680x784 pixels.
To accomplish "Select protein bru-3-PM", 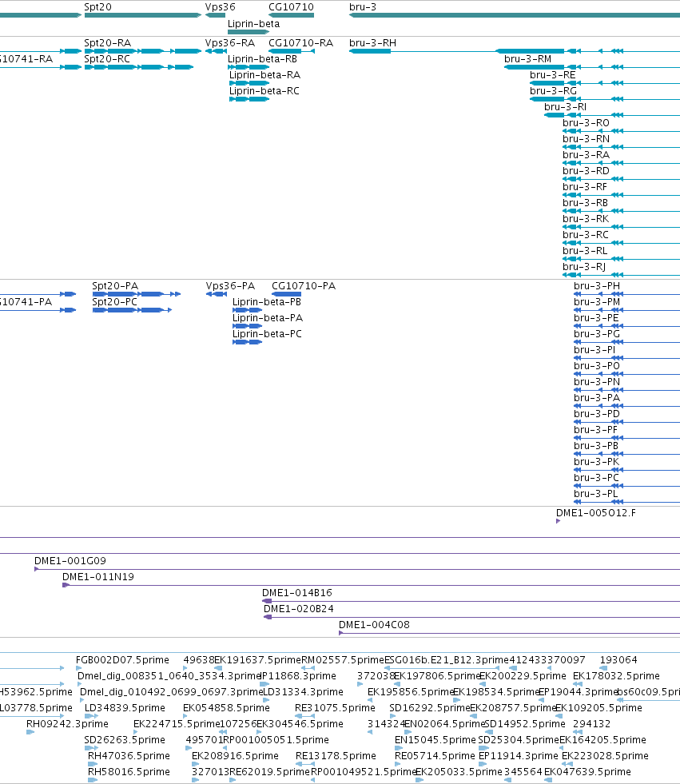I will click(x=597, y=302).
